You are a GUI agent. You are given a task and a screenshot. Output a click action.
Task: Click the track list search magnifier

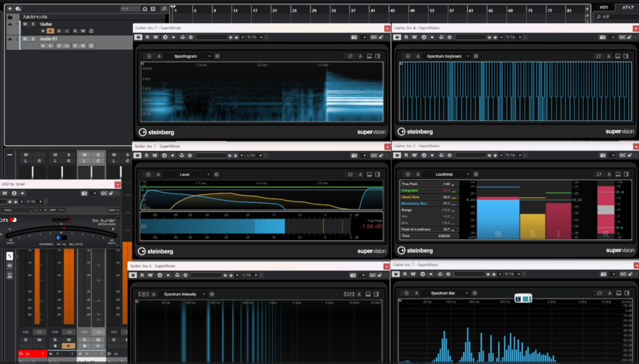click(x=164, y=9)
